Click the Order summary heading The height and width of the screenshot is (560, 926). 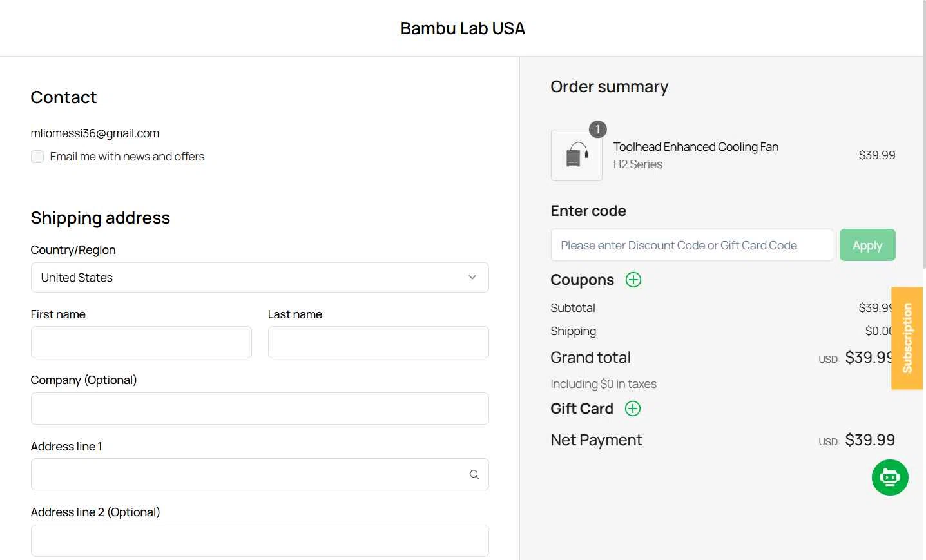[609, 86]
